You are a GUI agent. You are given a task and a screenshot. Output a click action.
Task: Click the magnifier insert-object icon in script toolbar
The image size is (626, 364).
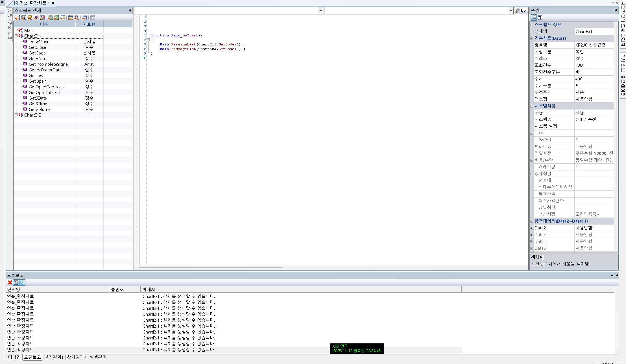coord(24,17)
